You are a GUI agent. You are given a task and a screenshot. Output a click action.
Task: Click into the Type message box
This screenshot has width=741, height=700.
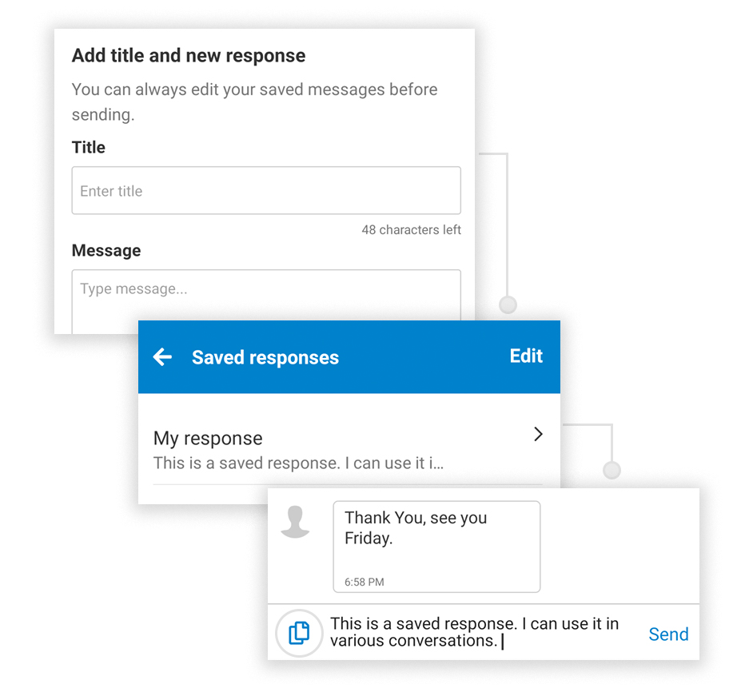click(266, 300)
